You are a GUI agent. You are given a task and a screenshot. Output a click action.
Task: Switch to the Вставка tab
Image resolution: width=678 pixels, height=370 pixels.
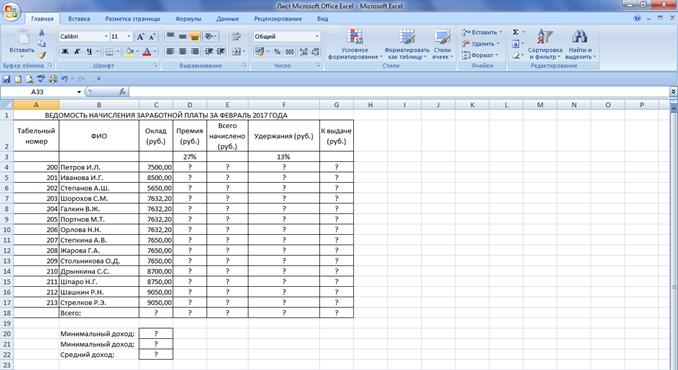click(x=79, y=19)
